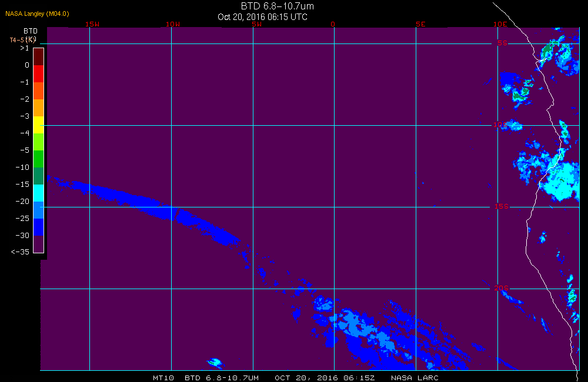This screenshot has width=588, height=382.
Task: Click the '<-35' legend scale value
Action: pos(20,252)
